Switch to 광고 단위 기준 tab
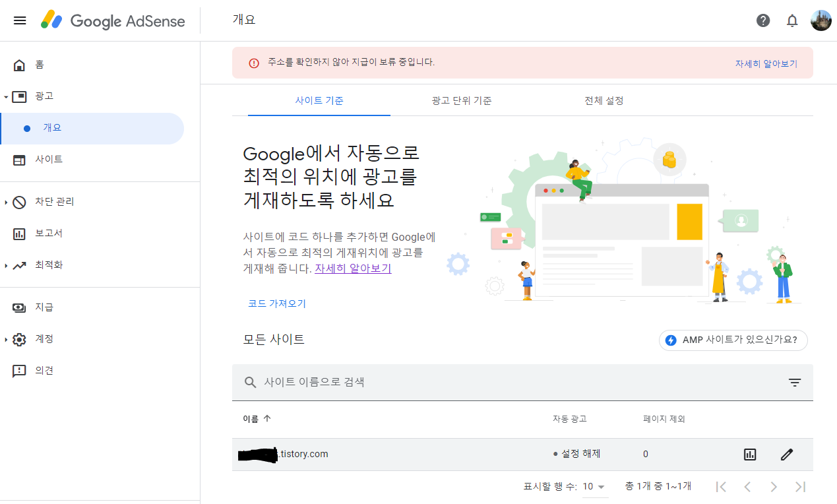837x504 pixels. pos(462,101)
